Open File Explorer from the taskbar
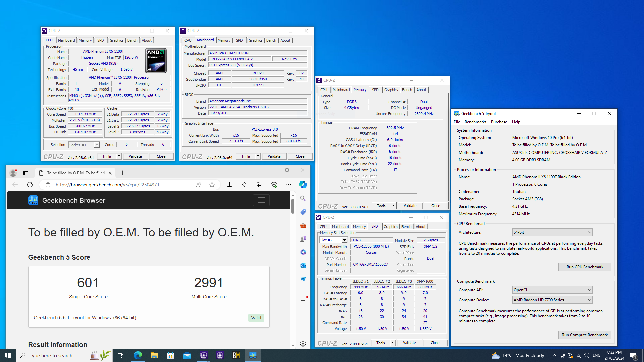The width and height of the screenshot is (644, 362). click(154, 355)
